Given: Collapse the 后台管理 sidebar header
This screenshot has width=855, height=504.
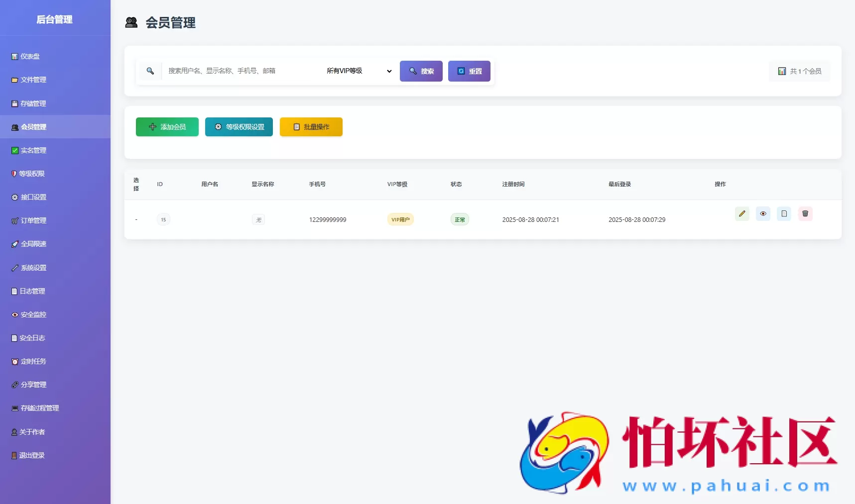Looking at the screenshot, I should [x=55, y=19].
